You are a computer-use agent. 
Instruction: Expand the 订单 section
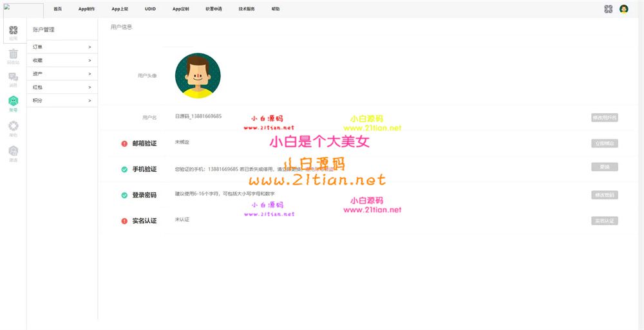pos(62,47)
